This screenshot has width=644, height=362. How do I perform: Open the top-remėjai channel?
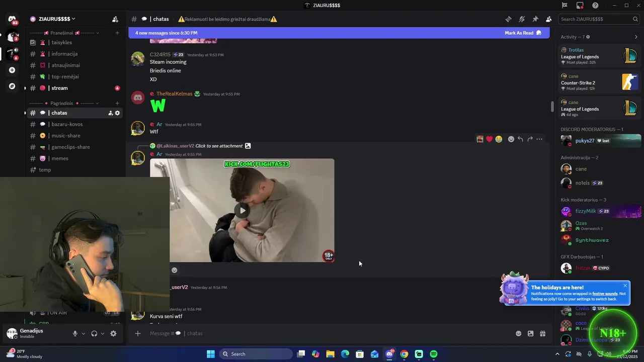74,76
